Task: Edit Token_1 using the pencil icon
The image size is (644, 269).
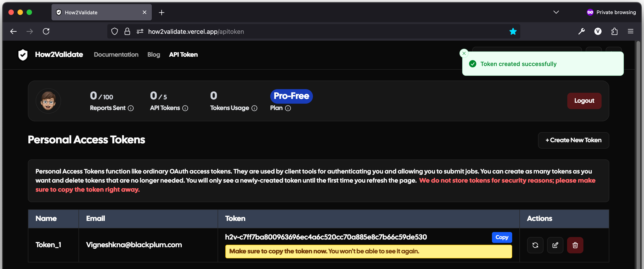Action: (x=555, y=245)
